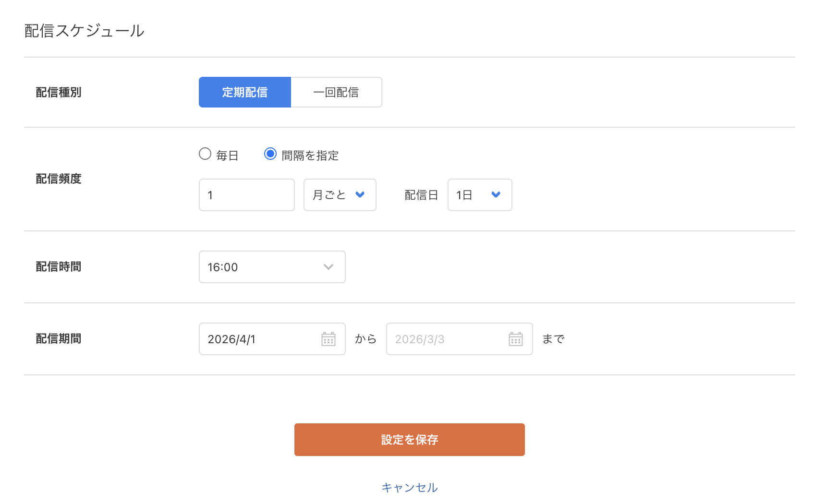The width and height of the screenshot is (827, 504).
Task: Click the empty end date field
Action: point(447,339)
